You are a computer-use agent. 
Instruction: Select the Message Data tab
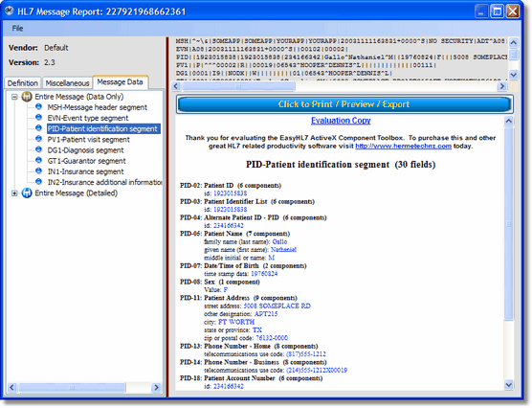pos(121,82)
